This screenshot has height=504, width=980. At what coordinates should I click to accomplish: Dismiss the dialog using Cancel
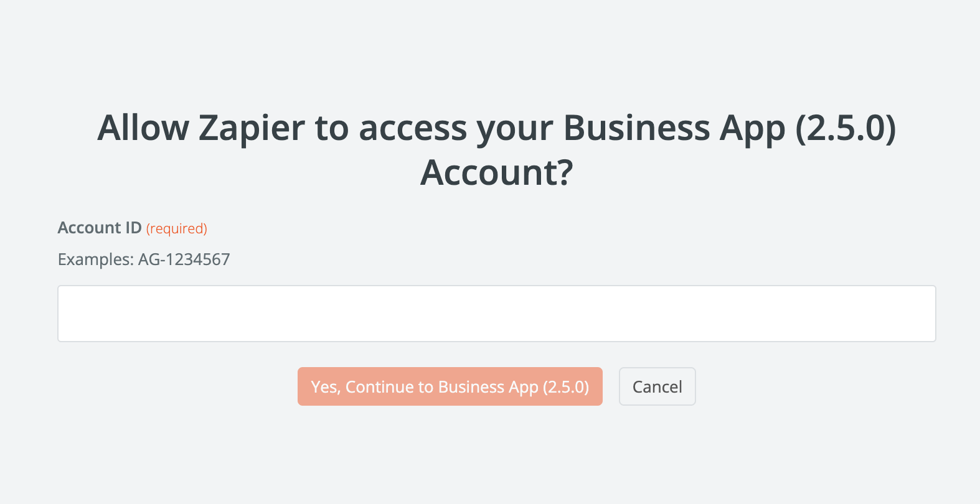[x=657, y=386]
